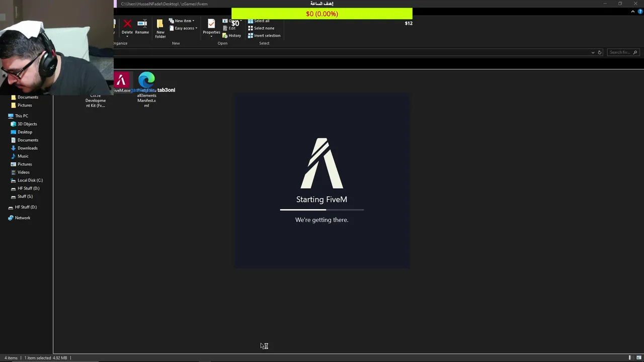Image resolution: width=644 pixels, height=362 pixels.
Task: Click Select all in the ribbon
Action: click(x=259, y=21)
